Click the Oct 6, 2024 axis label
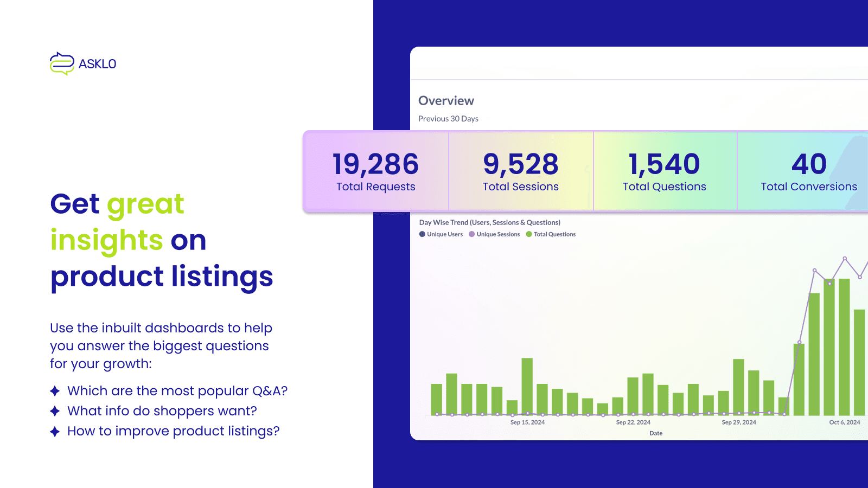868x488 pixels. [844, 422]
